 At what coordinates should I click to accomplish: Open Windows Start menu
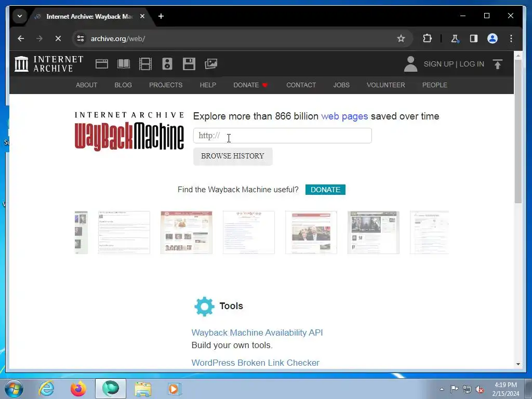click(x=14, y=389)
